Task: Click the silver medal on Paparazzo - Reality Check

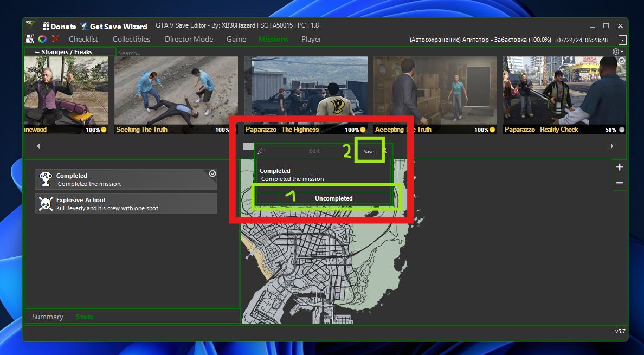Action: coord(622,130)
